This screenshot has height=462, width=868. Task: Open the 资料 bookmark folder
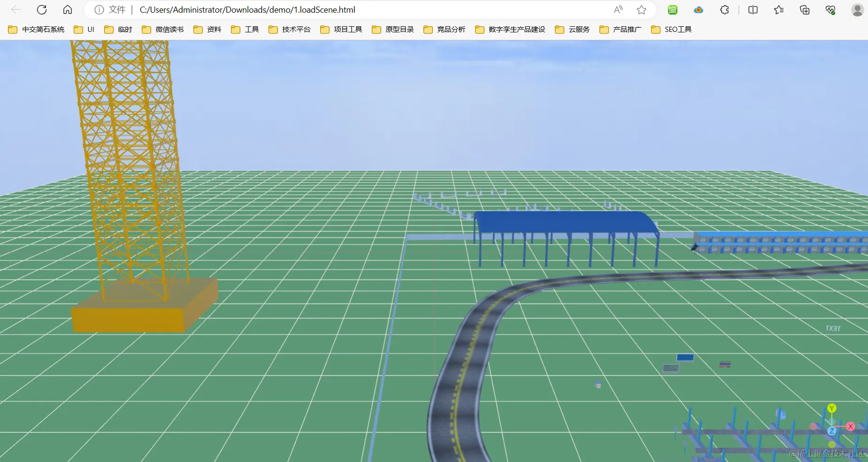click(x=207, y=30)
